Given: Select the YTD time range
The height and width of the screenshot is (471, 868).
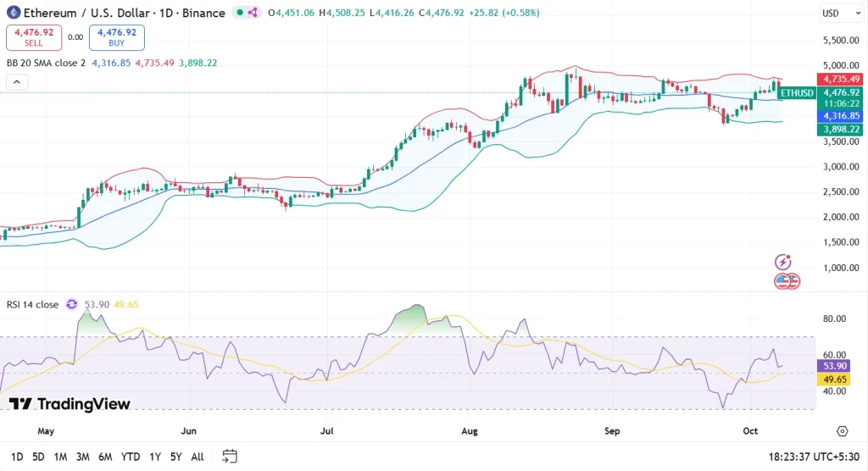Looking at the screenshot, I should (131, 457).
